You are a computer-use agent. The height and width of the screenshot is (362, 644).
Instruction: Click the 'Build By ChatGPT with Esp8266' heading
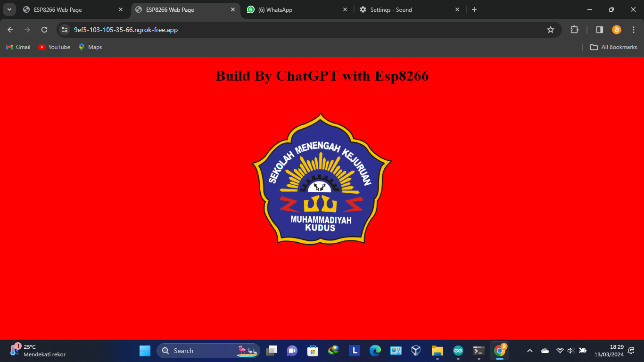(x=322, y=75)
